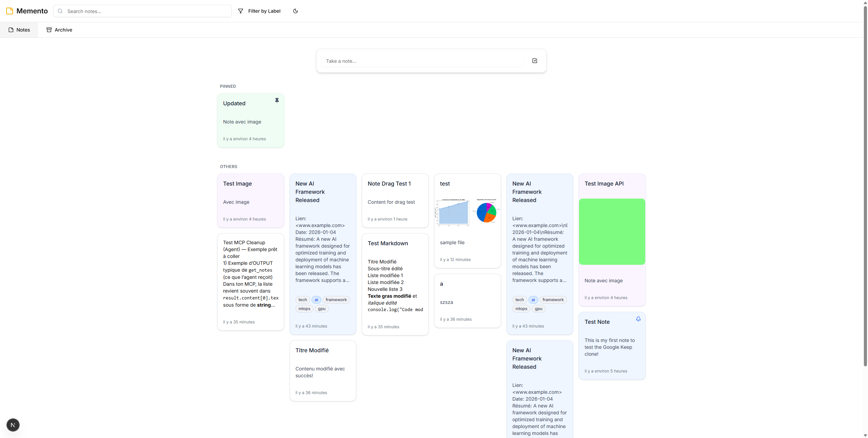Open the green image in Test Image API
The image size is (868, 438).
[x=612, y=232]
